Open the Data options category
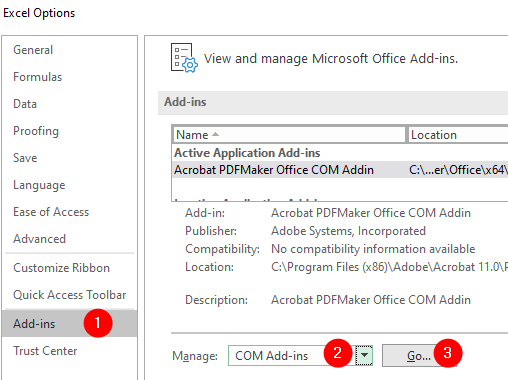 point(25,104)
